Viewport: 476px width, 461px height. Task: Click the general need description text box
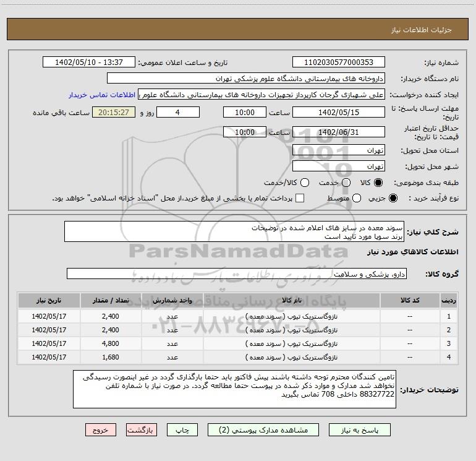pyautogui.click(x=234, y=231)
